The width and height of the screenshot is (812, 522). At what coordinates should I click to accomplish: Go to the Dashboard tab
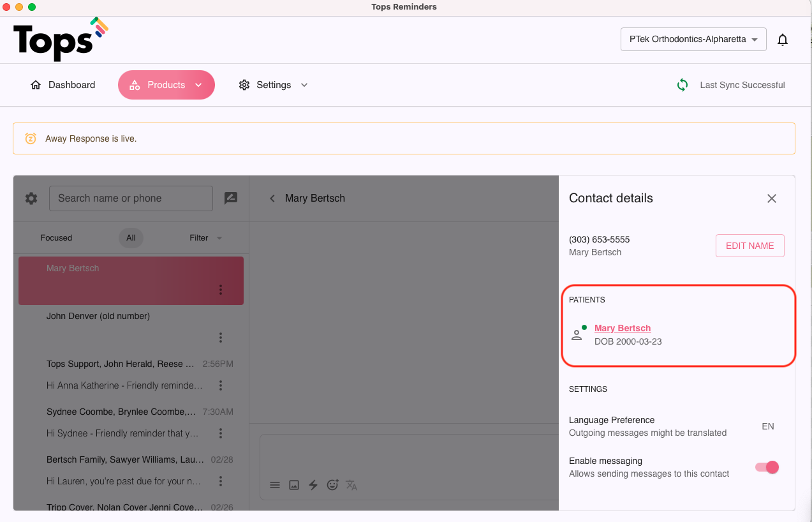63,85
